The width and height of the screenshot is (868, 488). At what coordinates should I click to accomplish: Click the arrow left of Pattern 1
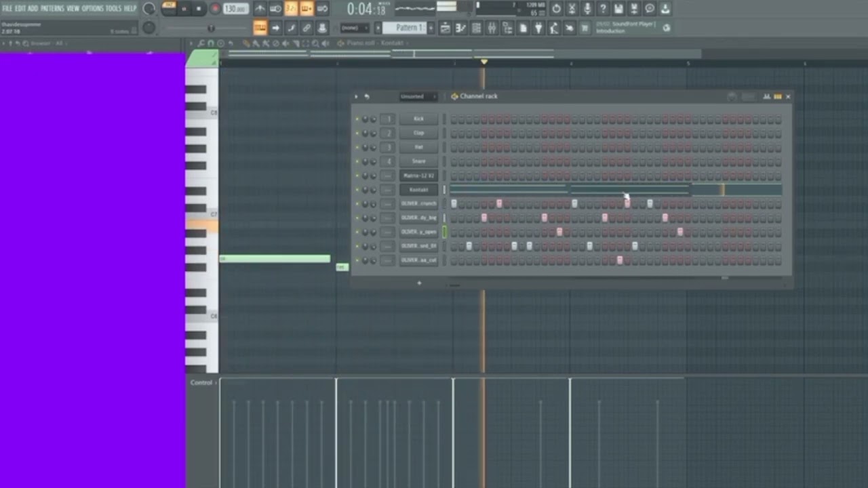coord(378,28)
